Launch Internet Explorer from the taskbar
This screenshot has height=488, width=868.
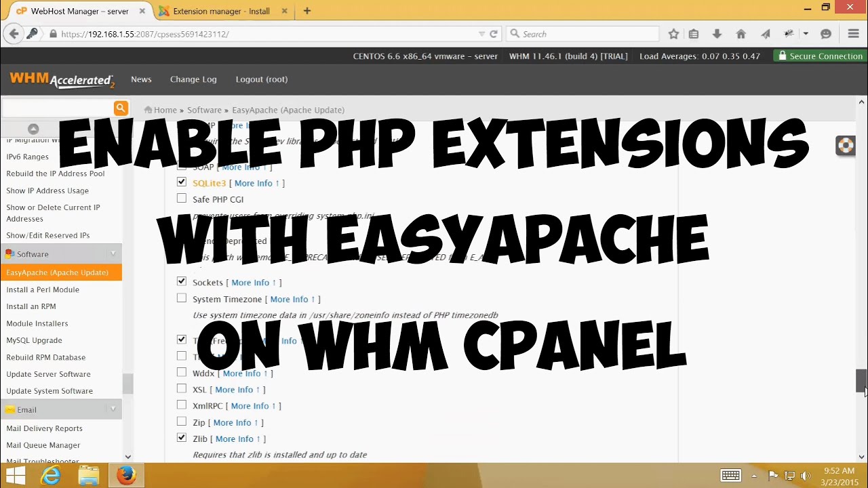[51, 476]
